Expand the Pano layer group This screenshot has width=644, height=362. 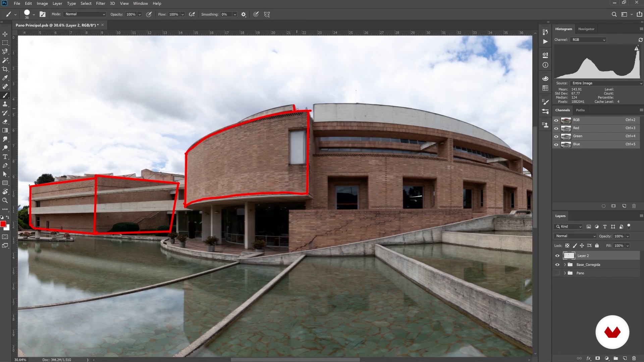pos(565,273)
